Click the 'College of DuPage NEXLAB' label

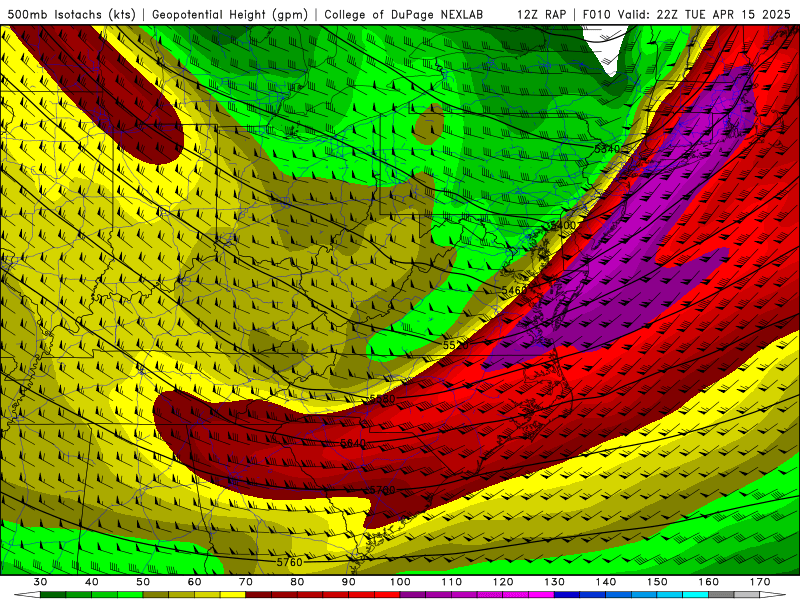coord(404,15)
